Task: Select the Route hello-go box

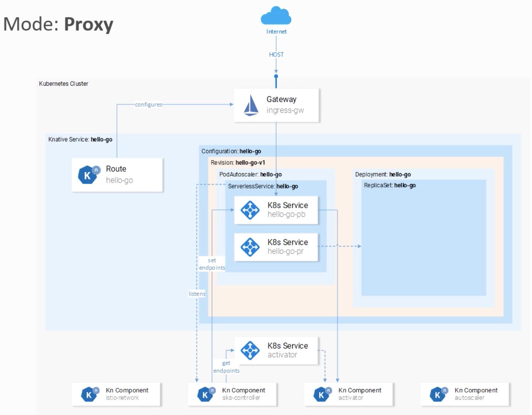Action: [x=117, y=175]
